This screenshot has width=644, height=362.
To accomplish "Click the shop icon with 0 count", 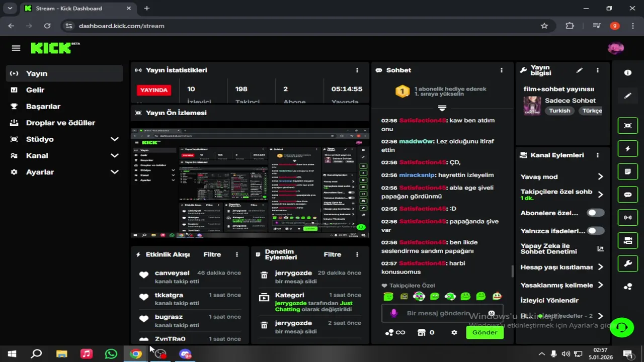I will click(426, 332).
